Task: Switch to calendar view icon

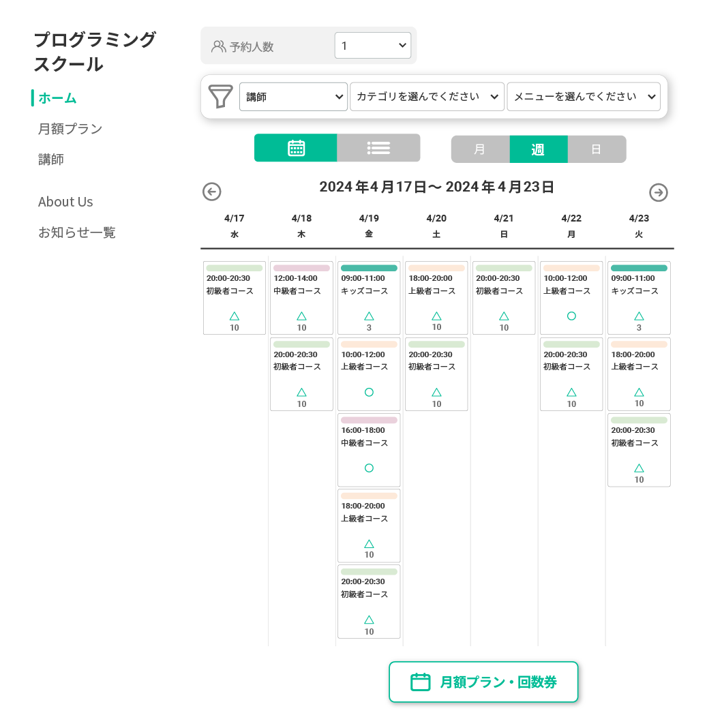Action: pos(296,148)
